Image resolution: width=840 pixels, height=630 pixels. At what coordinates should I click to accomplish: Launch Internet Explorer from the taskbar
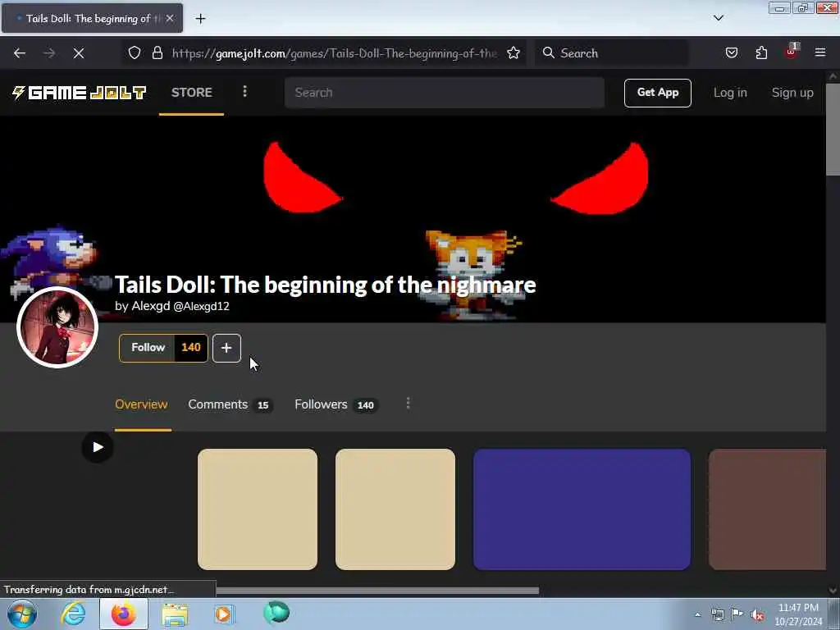pyautogui.click(x=73, y=614)
